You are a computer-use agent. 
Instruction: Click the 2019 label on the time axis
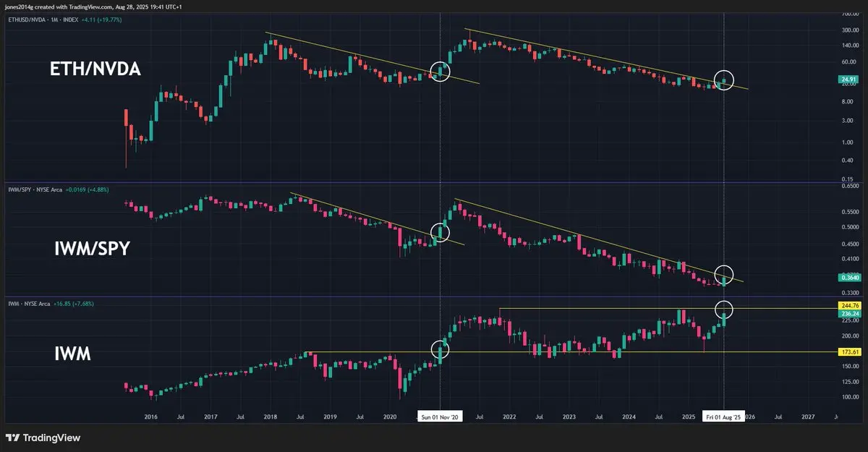click(x=330, y=417)
